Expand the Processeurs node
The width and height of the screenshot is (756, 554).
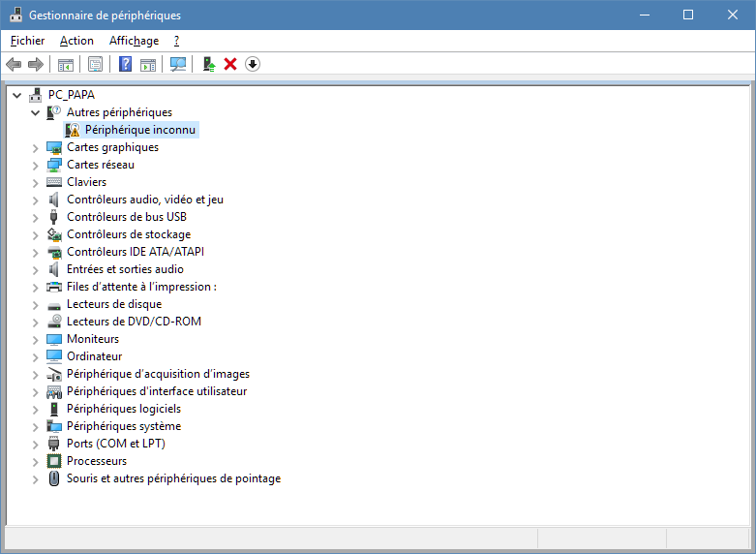pos(35,462)
